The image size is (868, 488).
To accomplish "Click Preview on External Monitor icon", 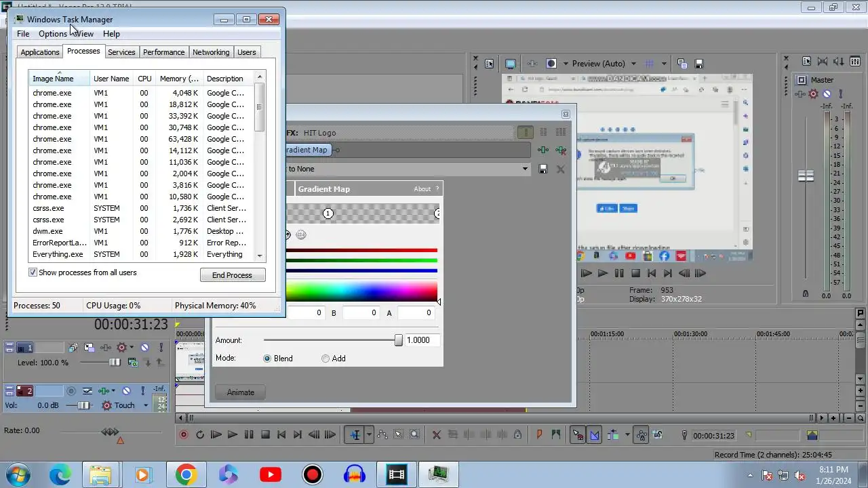I will (x=511, y=63).
